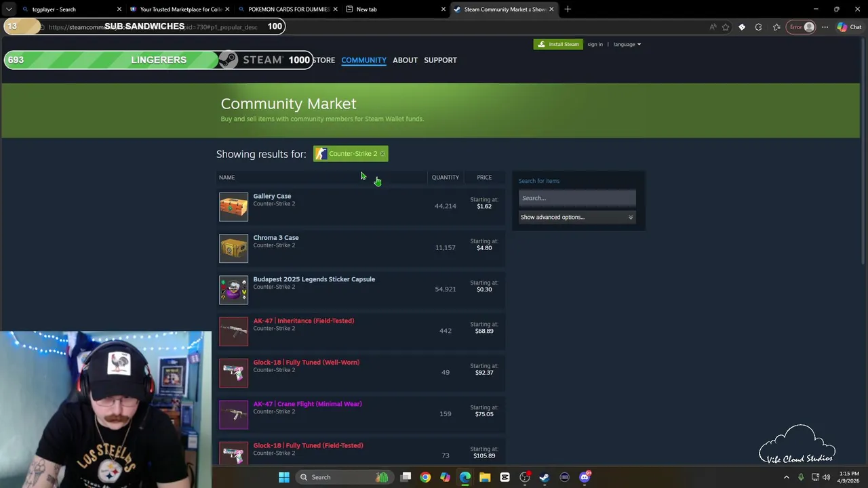The width and height of the screenshot is (868, 488).
Task: Open CapCut from taskbar
Action: (505, 477)
